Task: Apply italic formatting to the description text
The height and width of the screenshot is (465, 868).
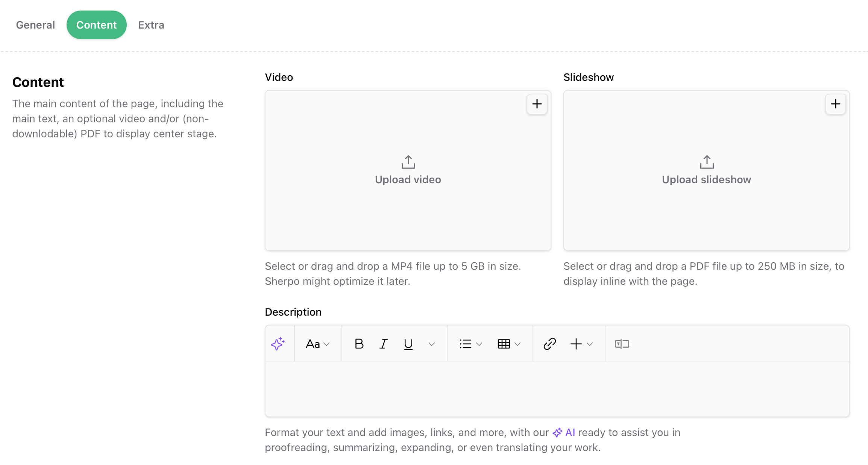Action: [x=383, y=343]
